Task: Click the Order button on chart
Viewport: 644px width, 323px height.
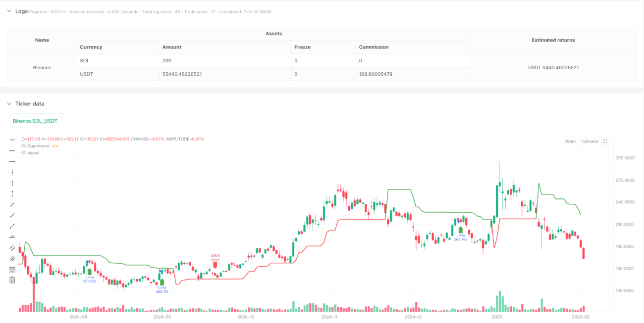Action: [x=570, y=141]
